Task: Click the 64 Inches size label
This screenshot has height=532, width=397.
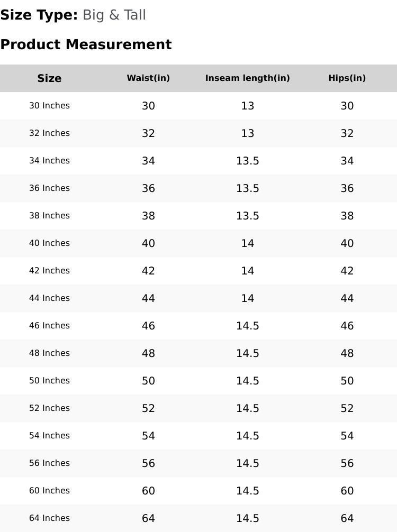Action: [x=49, y=518]
